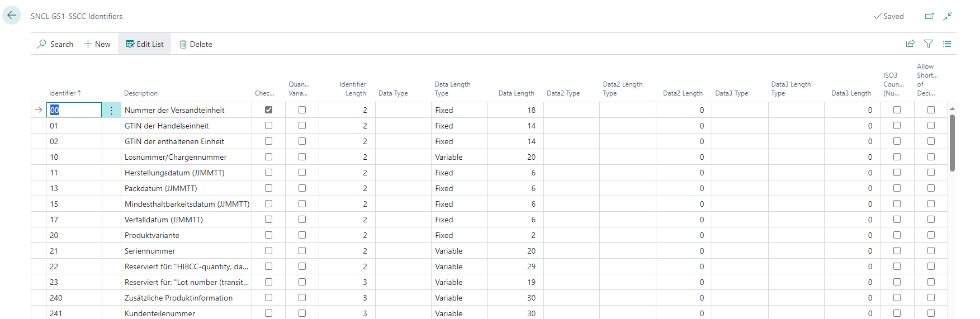Open the filter pane
The image size is (980, 319).
pos(929,44)
